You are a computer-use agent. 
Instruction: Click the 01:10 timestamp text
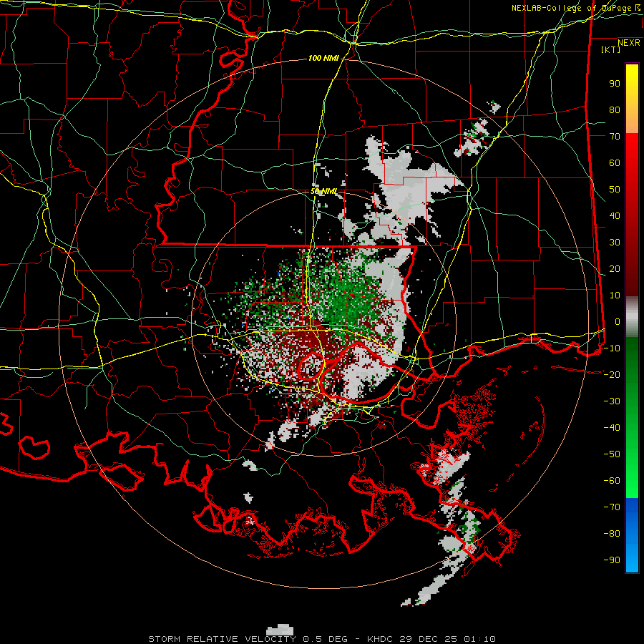(x=479, y=639)
